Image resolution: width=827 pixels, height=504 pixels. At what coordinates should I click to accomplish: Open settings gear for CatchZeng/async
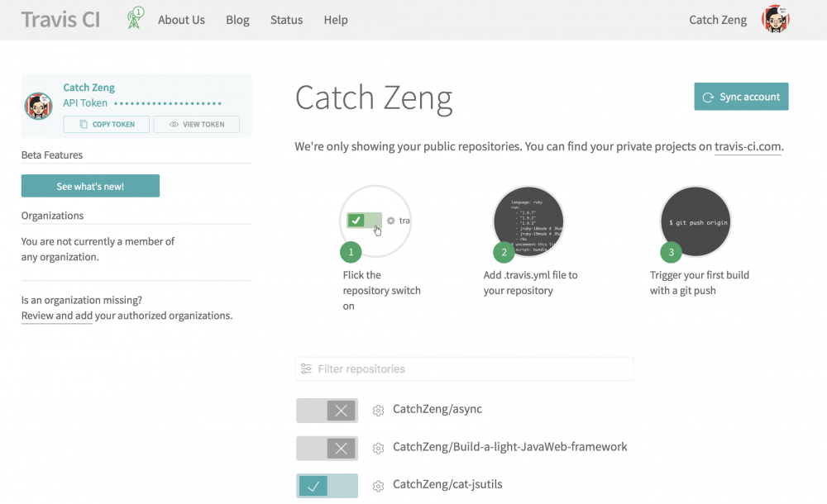379,411
